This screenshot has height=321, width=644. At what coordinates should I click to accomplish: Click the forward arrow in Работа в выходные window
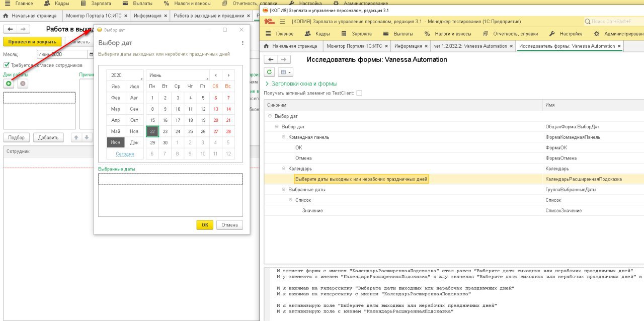pos(23,29)
